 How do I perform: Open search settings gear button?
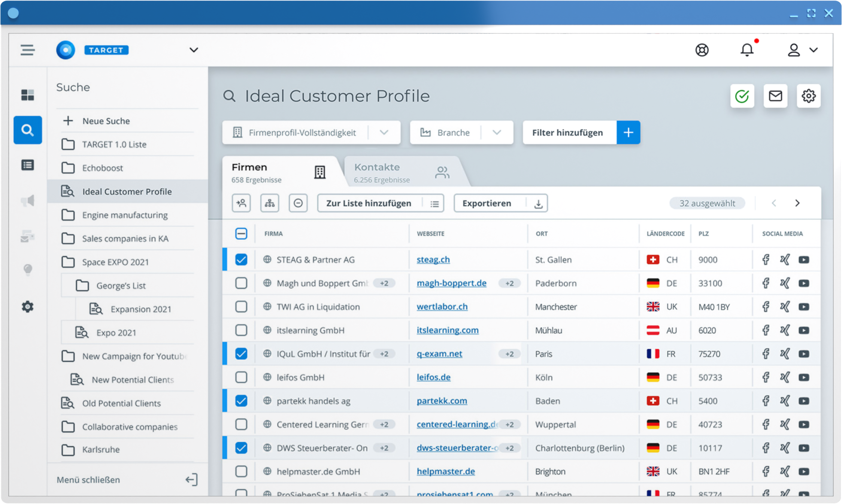coord(809,96)
